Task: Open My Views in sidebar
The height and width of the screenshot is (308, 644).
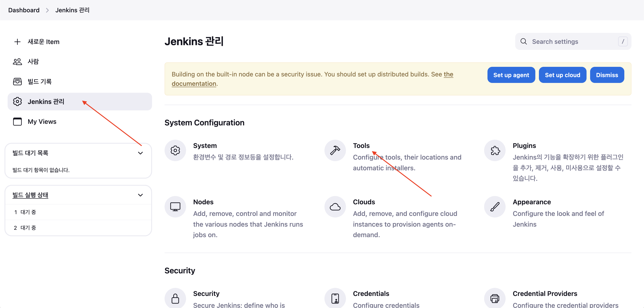Action: pyautogui.click(x=80, y=122)
